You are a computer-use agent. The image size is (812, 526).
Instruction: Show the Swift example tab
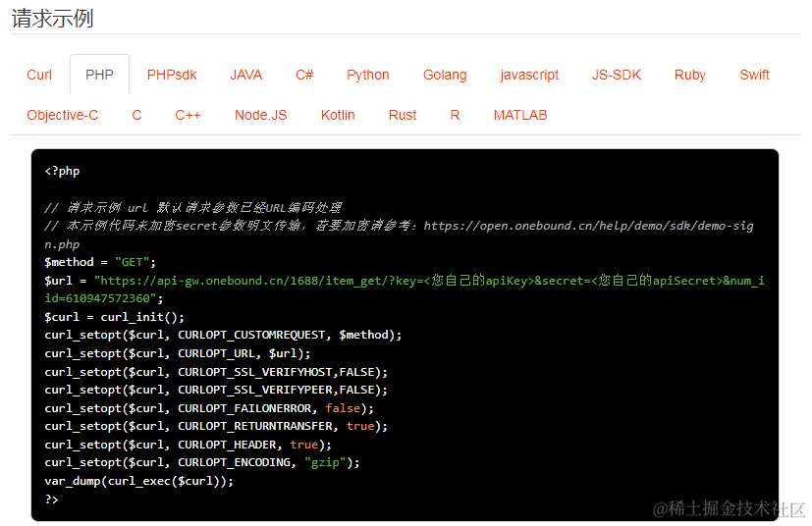click(x=754, y=75)
